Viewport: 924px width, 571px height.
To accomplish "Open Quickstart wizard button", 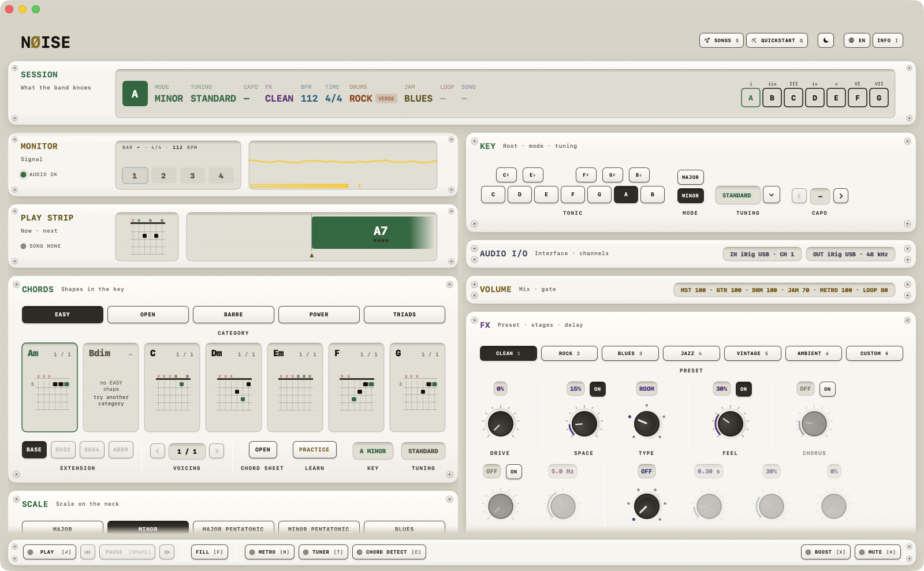I will (777, 40).
